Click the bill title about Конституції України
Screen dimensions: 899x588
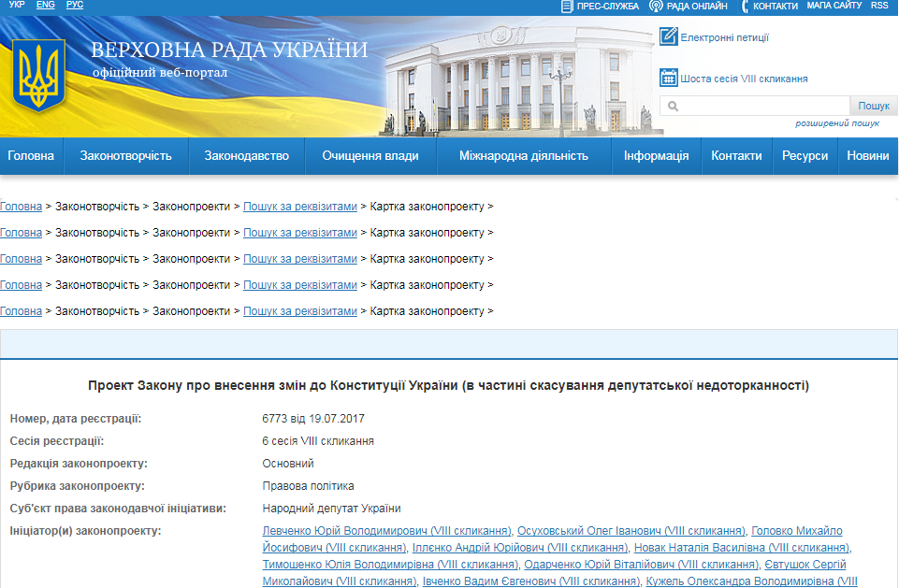(448, 386)
